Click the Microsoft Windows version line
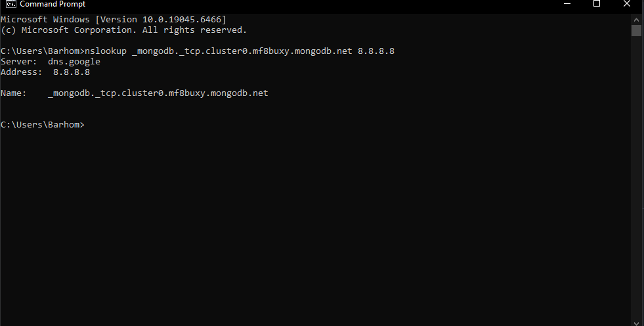The height and width of the screenshot is (326, 644). click(113, 20)
